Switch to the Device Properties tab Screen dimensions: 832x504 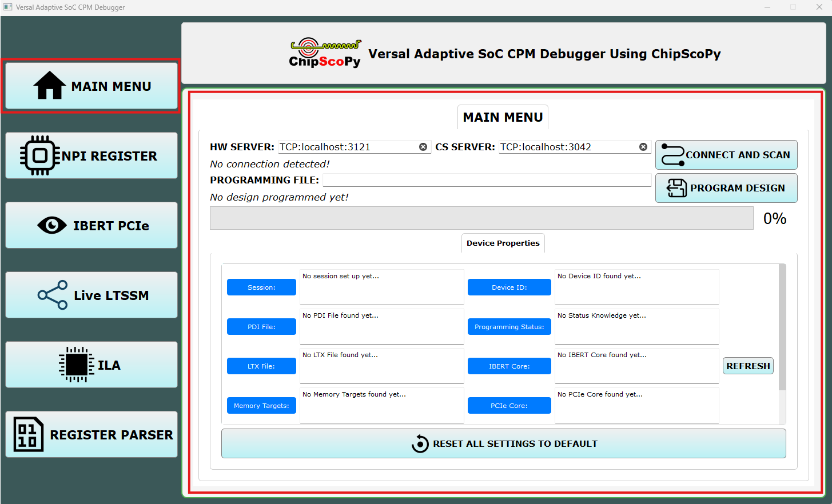[x=503, y=243]
